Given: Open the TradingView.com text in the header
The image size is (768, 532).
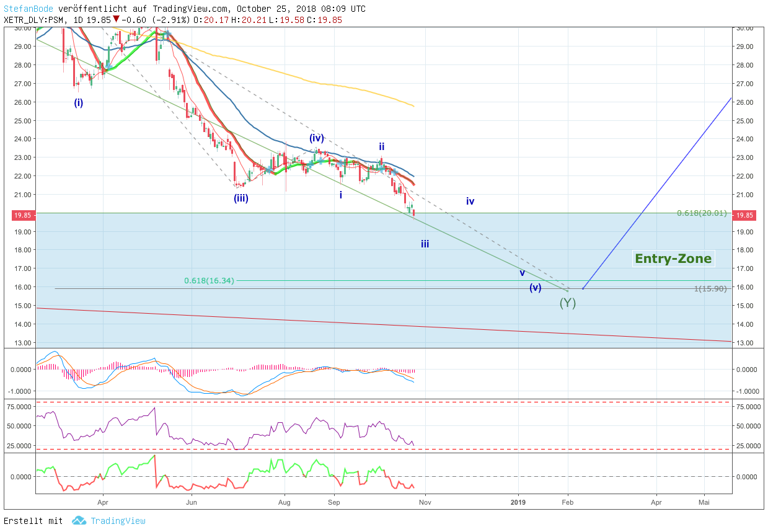Looking at the screenshot, I should click(x=191, y=9).
